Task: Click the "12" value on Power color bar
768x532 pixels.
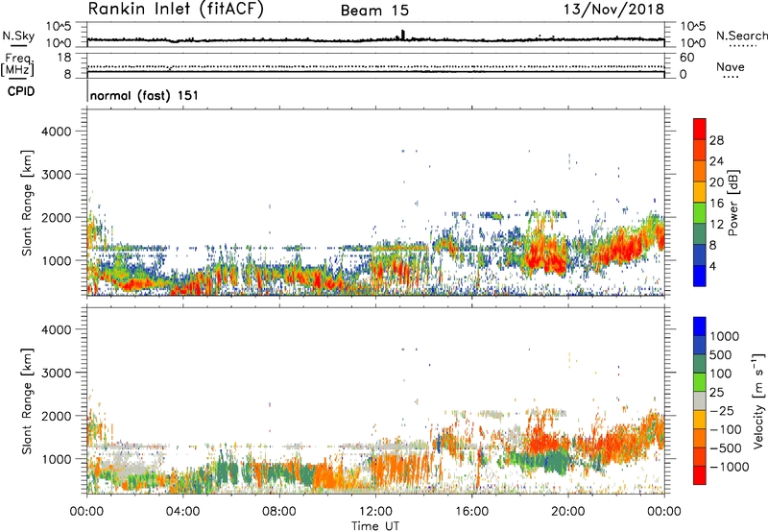Action: [716, 225]
